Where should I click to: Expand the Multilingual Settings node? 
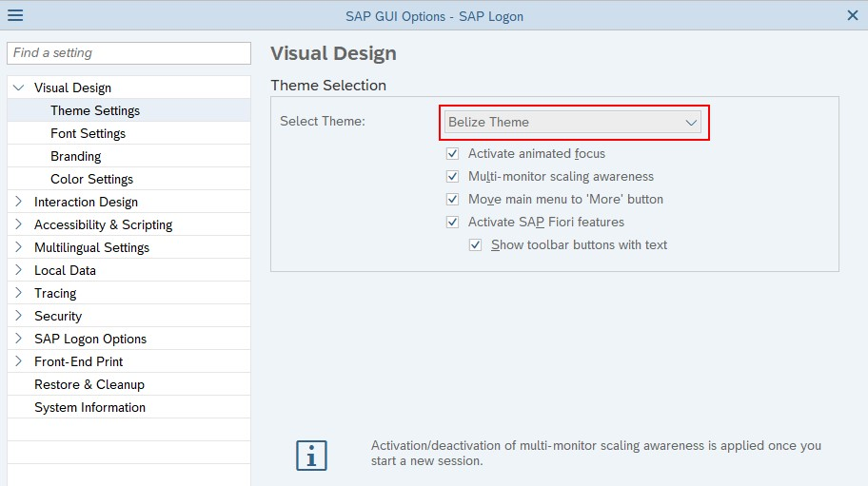point(18,247)
